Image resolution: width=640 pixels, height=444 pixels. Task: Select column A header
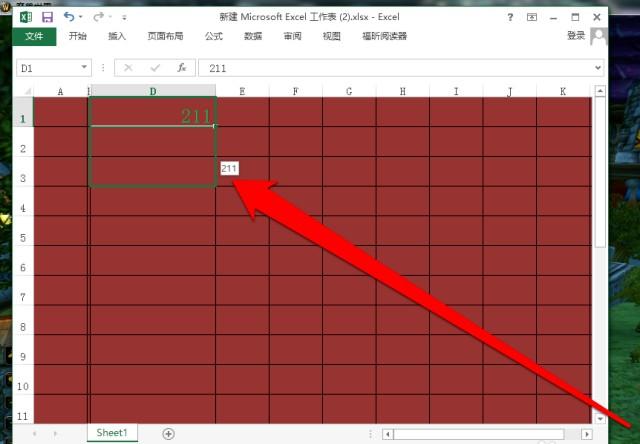coord(60,91)
